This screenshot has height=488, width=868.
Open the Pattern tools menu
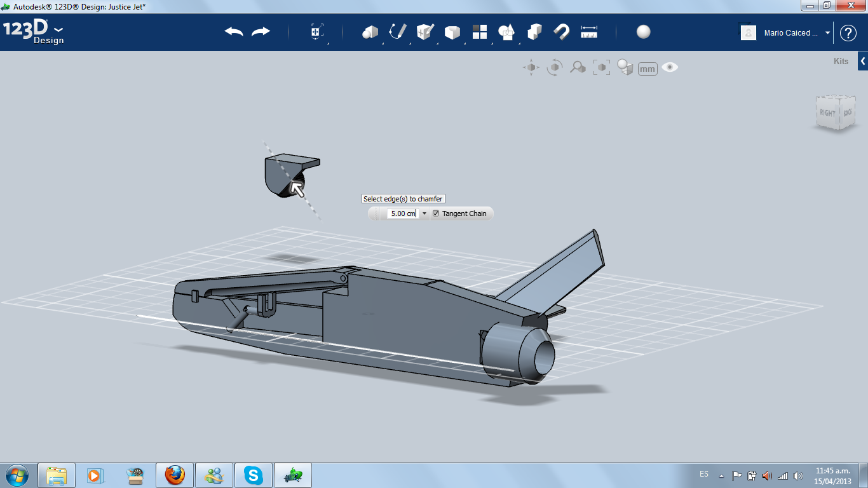[x=480, y=32]
